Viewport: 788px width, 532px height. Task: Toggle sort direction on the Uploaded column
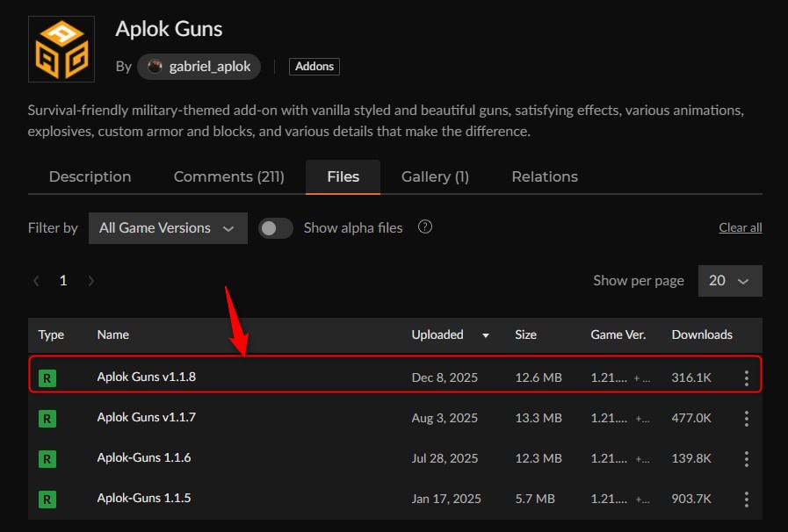[x=485, y=335]
